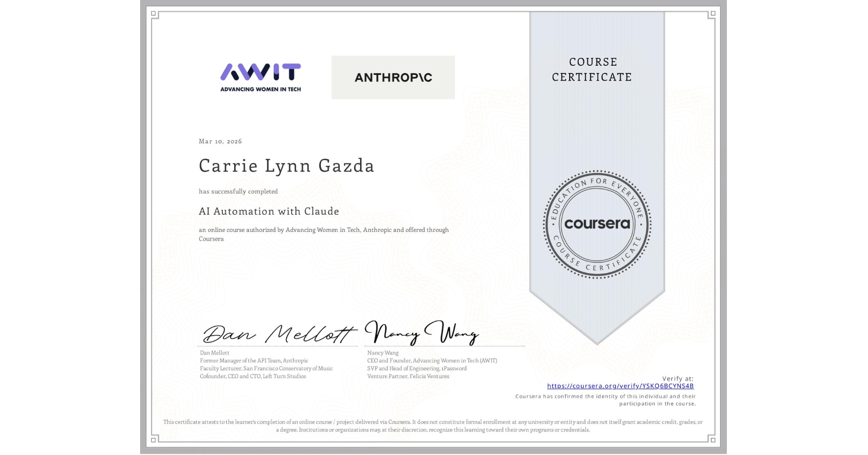
Task: Open the Coursera verification link
Action: (620, 386)
